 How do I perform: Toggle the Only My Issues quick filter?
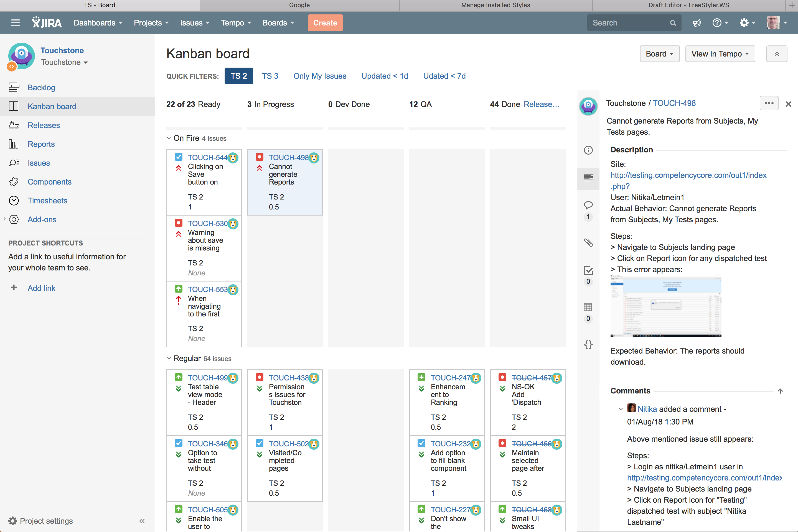point(320,76)
